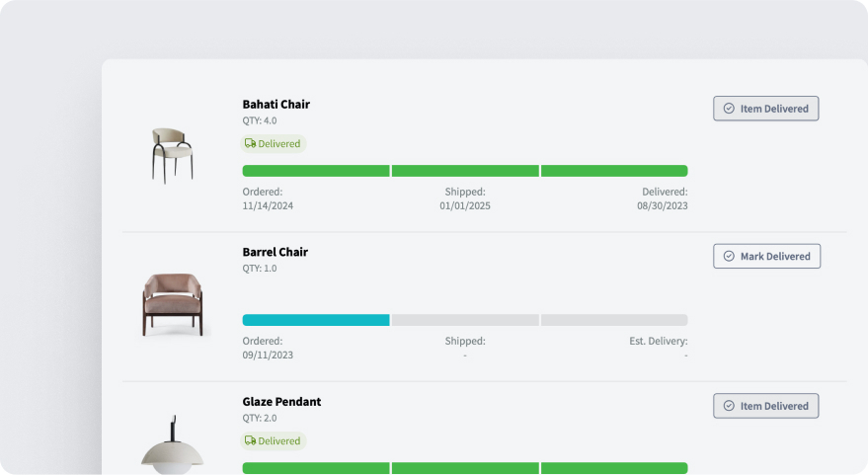Click the Glaze Pendant Item Delivered button

click(765, 406)
